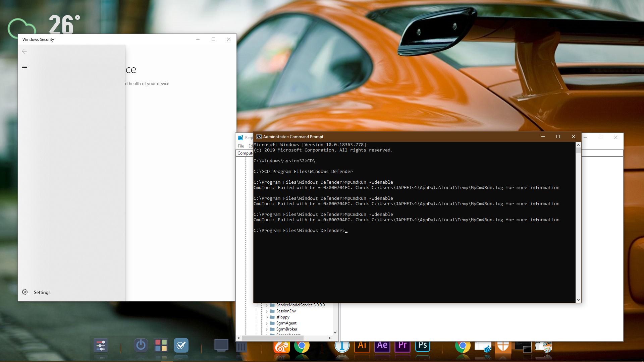Open the Edit menu in Registry Editor
The width and height of the screenshot is (644, 362).
point(251,146)
